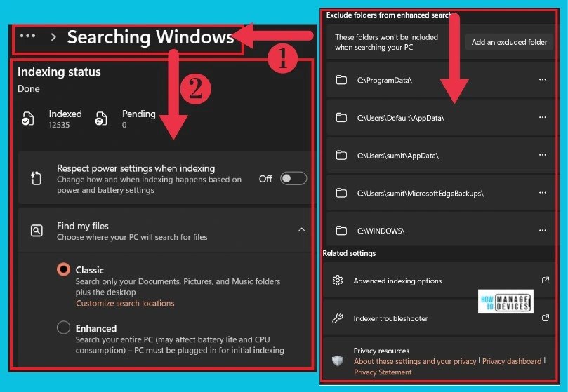Click the Advanced indexing options gear icon
Screen dimensions: 568x392
pos(338,281)
